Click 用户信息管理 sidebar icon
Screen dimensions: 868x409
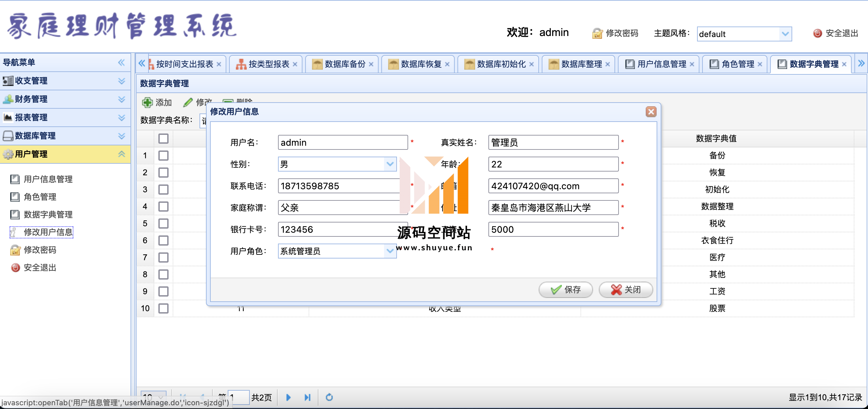click(x=15, y=179)
